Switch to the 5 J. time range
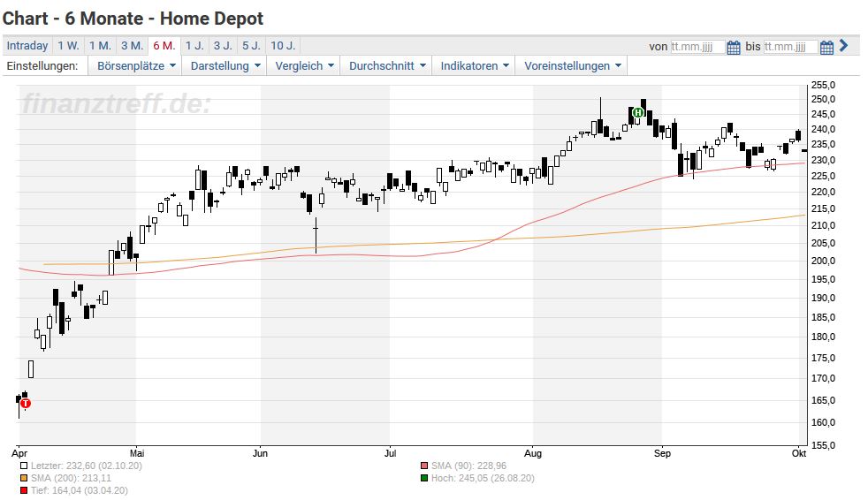This screenshot has height=500, width=868. click(251, 45)
